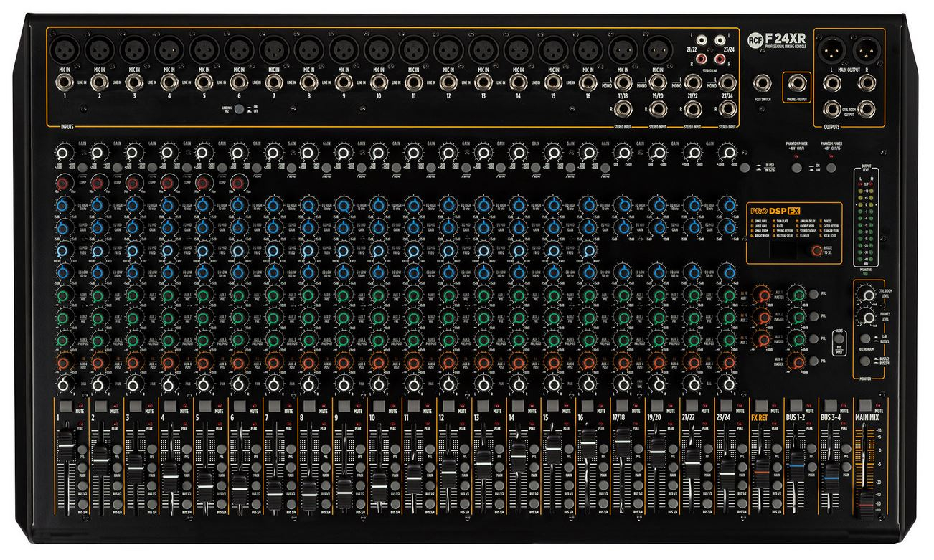Adjust channel 1 orange AUX 4 FX knob

63,362
